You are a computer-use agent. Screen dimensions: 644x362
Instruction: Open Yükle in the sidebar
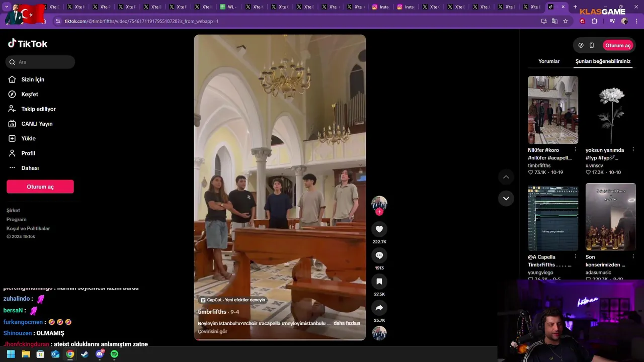point(28,138)
